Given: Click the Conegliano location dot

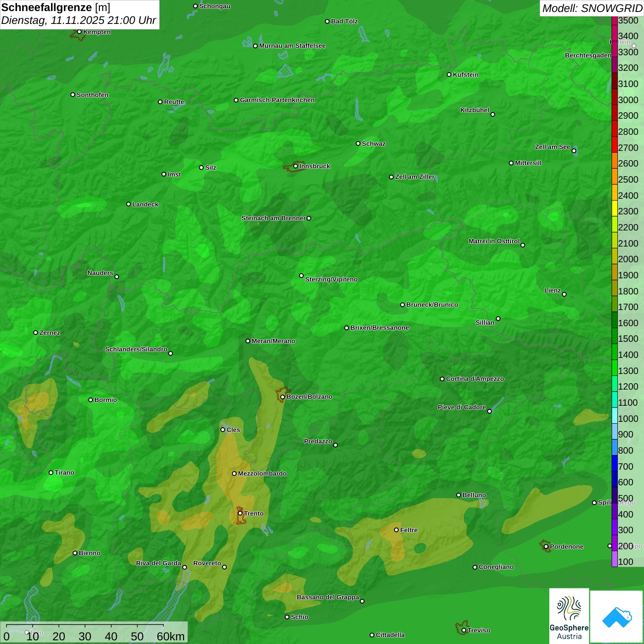Looking at the screenshot, I should tap(475, 567).
